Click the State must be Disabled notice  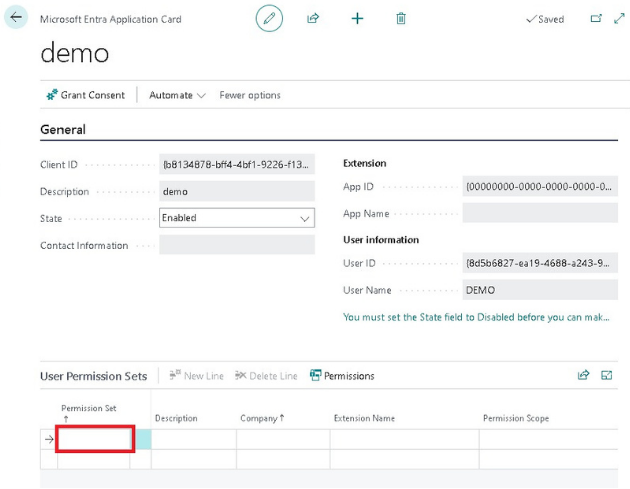[x=476, y=317]
